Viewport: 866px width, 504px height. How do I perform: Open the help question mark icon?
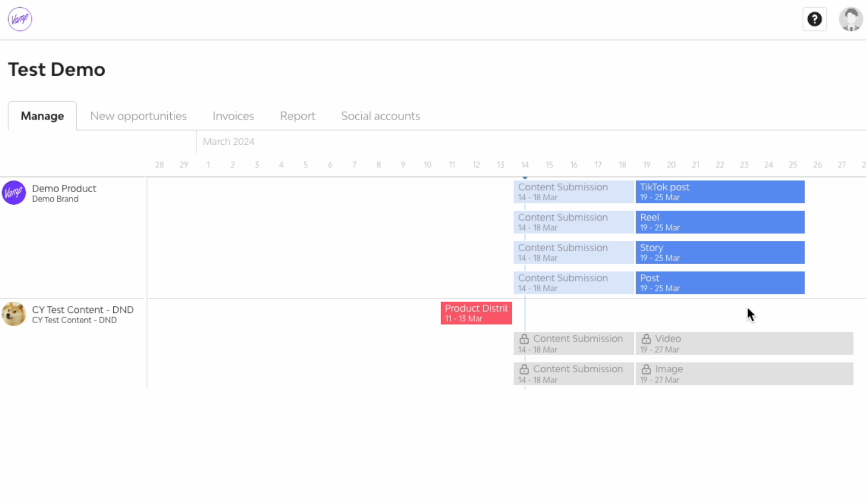(815, 19)
